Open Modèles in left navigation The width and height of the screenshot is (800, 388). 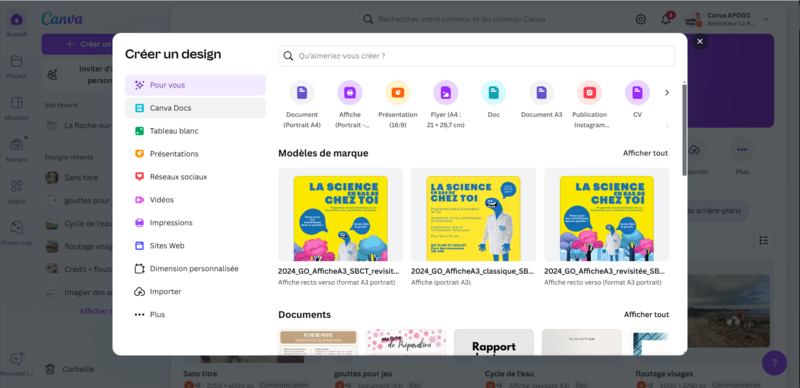tap(17, 108)
